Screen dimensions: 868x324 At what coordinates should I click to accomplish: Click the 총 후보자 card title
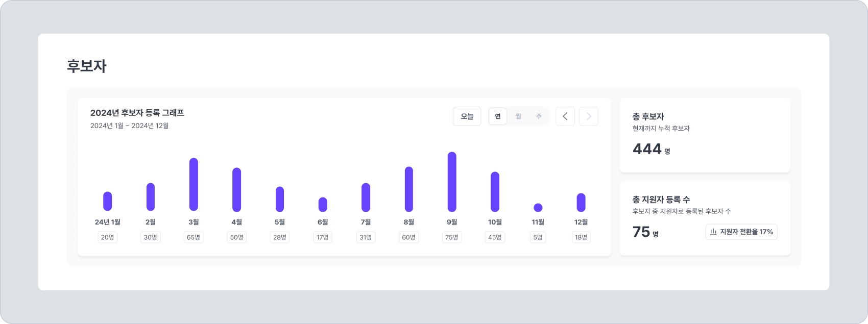[x=648, y=116]
